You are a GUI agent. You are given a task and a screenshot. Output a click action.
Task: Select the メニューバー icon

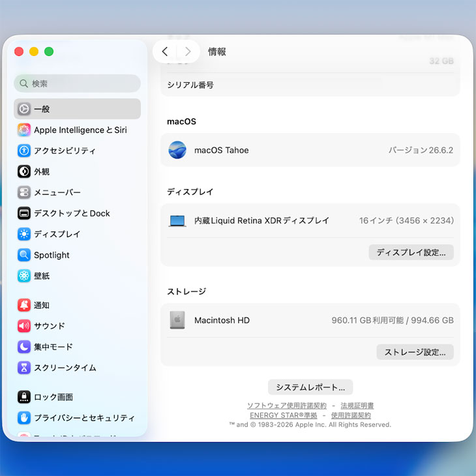[24, 192]
